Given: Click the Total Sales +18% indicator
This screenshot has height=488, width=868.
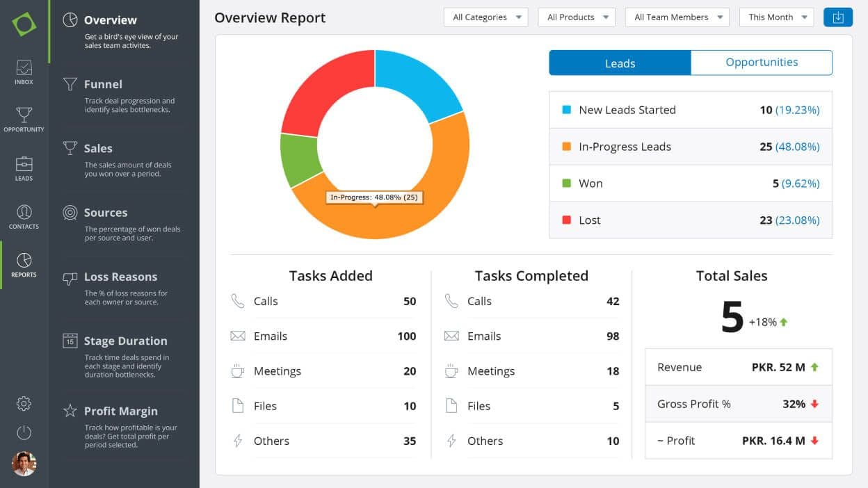Looking at the screenshot, I should [x=768, y=322].
